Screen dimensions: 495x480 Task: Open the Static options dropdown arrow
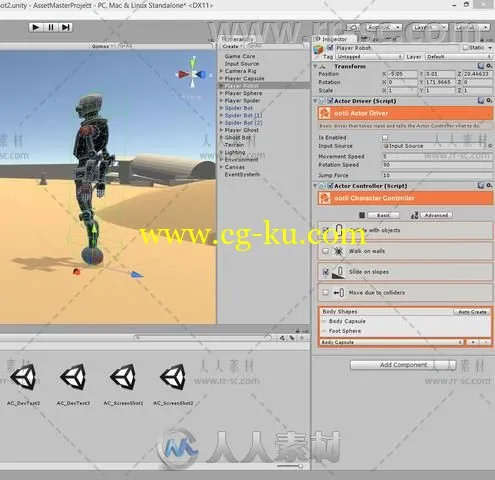pyautogui.click(x=490, y=48)
